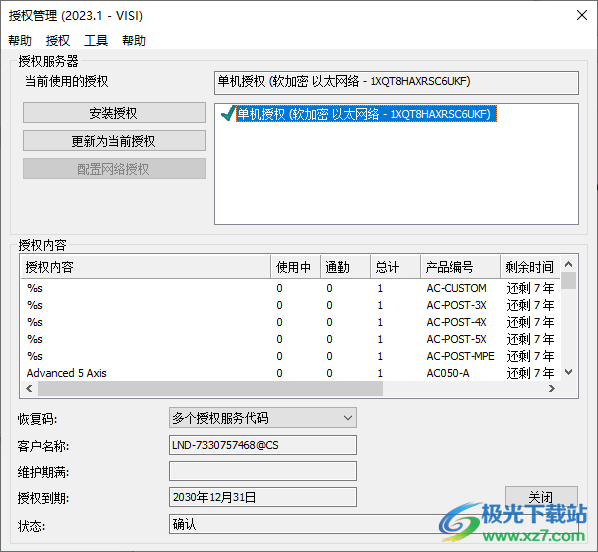
Task: Select the AC-POST-4X product row
Action: pyautogui.click(x=291, y=322)
